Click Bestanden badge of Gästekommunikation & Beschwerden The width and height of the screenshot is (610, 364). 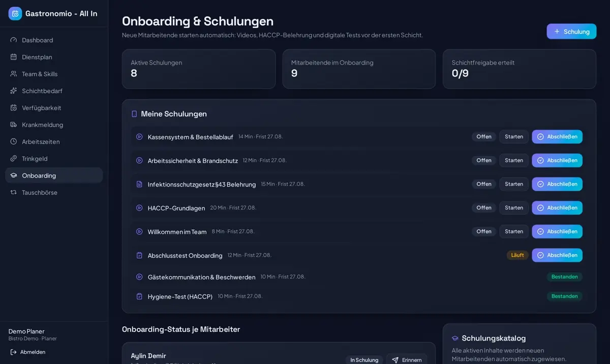565,277
